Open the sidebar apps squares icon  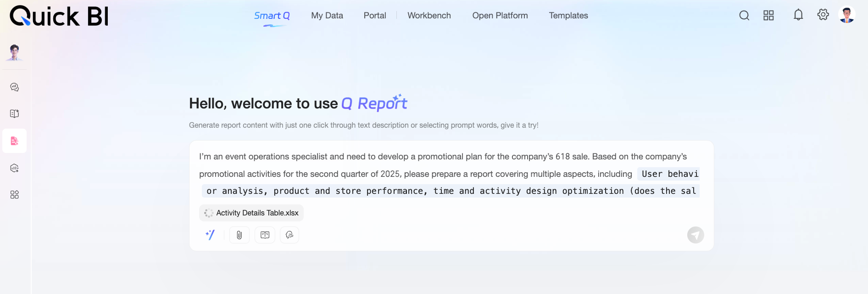click(15, 195)
